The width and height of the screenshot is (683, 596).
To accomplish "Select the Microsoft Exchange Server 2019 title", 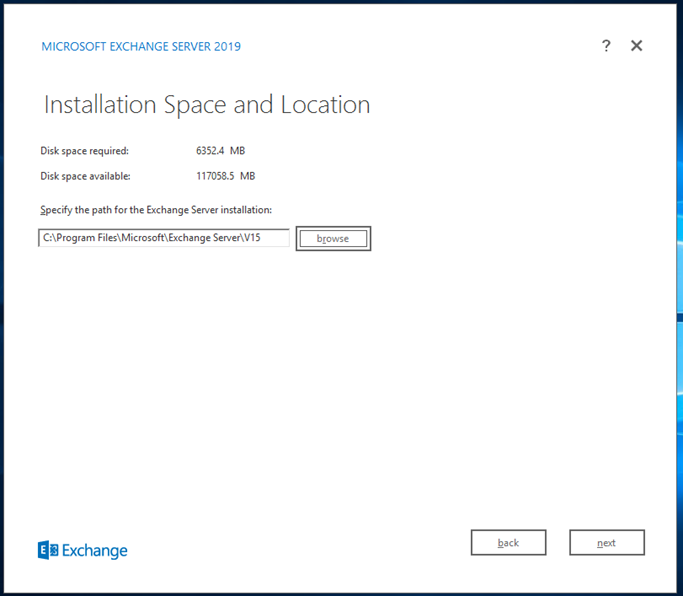I will (x=141, y=47).
